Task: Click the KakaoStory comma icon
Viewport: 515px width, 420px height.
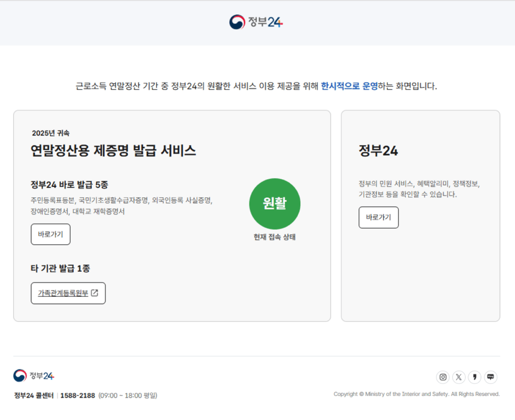Action: coord(474,377)
